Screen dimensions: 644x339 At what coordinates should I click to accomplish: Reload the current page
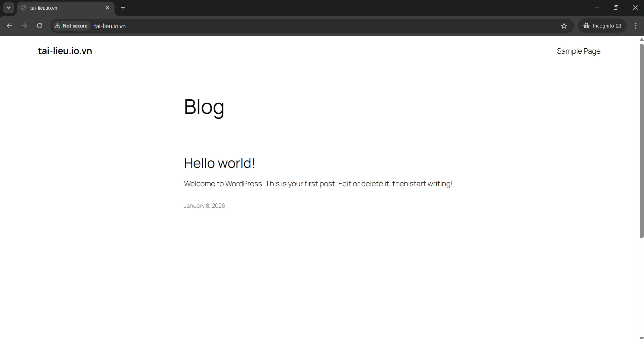point(39,26)
